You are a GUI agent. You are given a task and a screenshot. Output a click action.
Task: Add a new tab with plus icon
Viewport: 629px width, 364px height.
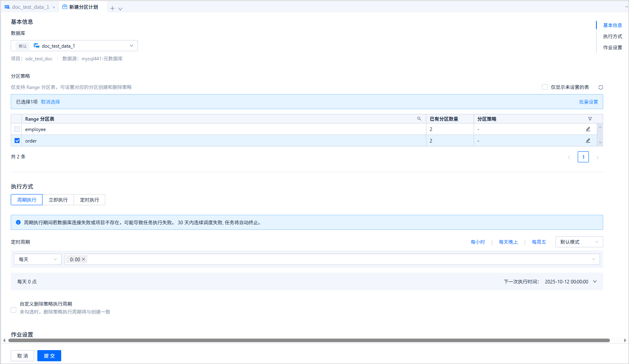click(112, 8)
